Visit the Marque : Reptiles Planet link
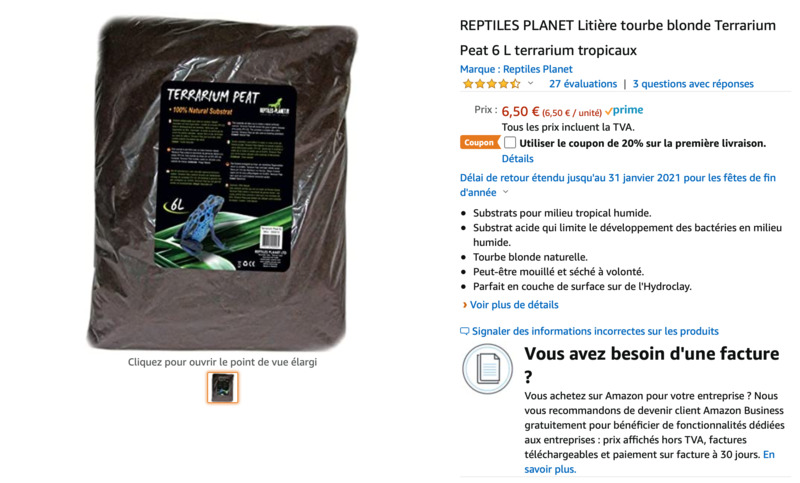The width and height of the screenshot is (800, 483). [x=516, y=69]
